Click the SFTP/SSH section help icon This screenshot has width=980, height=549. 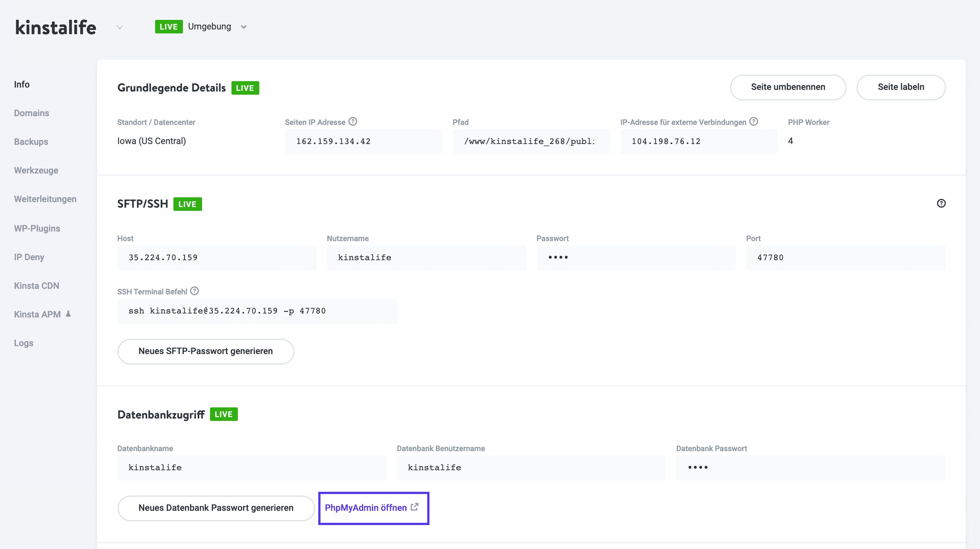941,203
